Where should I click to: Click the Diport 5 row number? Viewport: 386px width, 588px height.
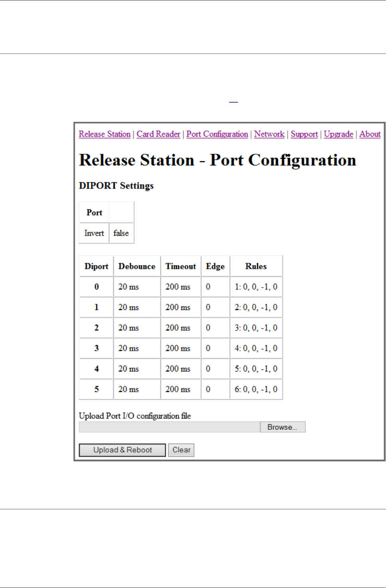click(96, 389)
